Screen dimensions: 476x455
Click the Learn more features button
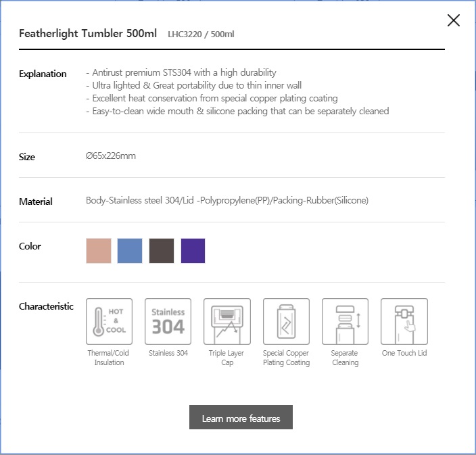[x=241, y=417]
